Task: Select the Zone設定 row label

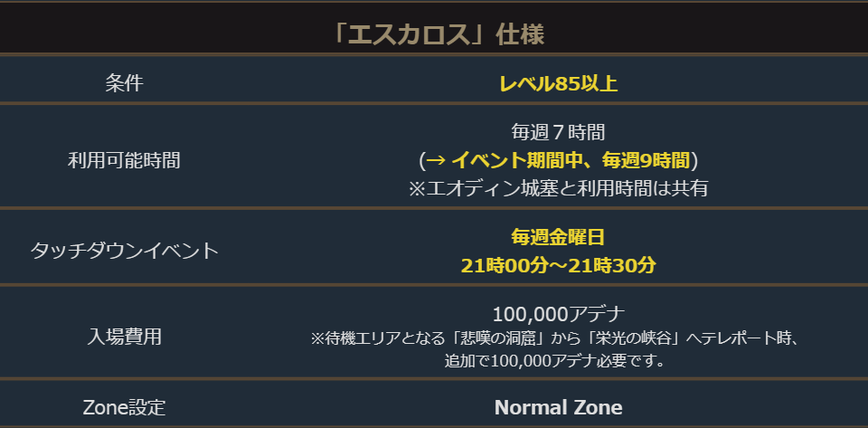Action: pos(124,407)
